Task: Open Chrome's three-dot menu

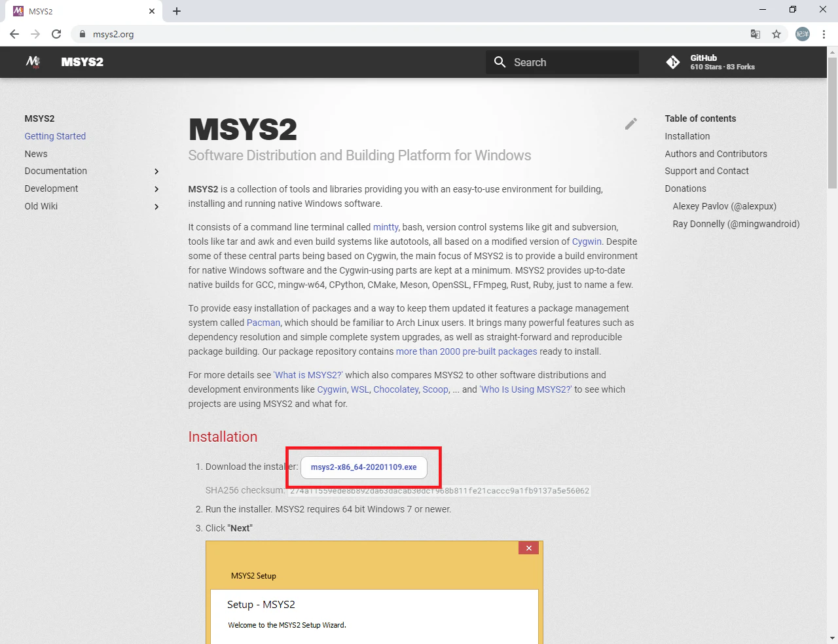Action: coord(823,33)
